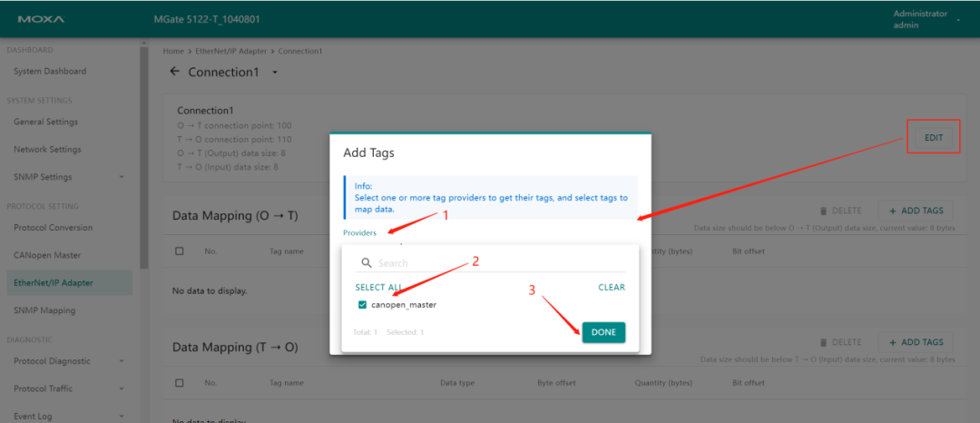Expand the Protocol Diagnostic menu

pos(122,361)
